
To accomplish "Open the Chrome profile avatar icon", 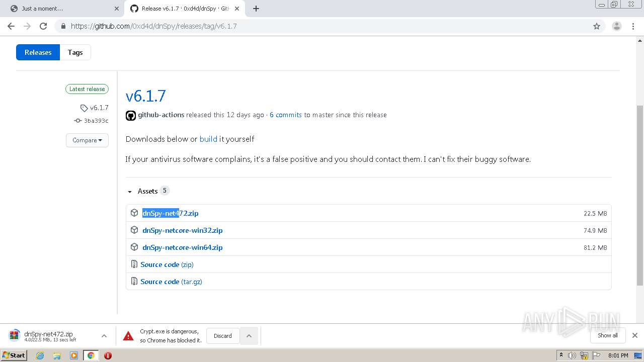I will click(x=616, y=26).
